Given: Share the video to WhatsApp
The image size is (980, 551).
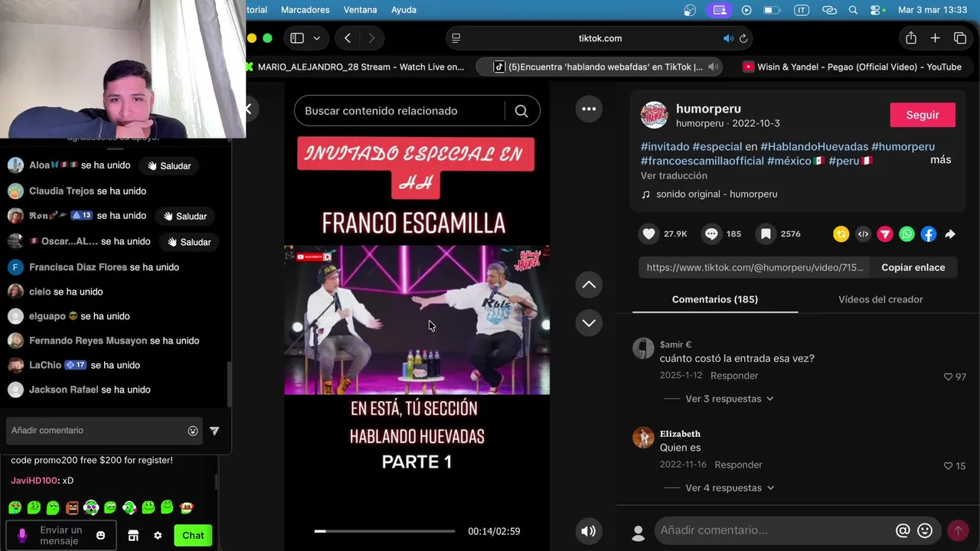Looking at the screenshot, I should pyautogui.click(x=906, y=234).
